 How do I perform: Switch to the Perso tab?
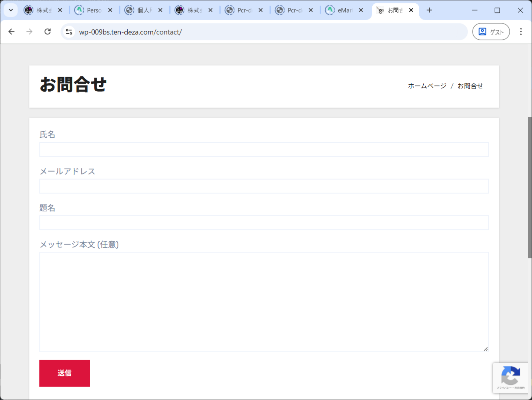(90, 10)
